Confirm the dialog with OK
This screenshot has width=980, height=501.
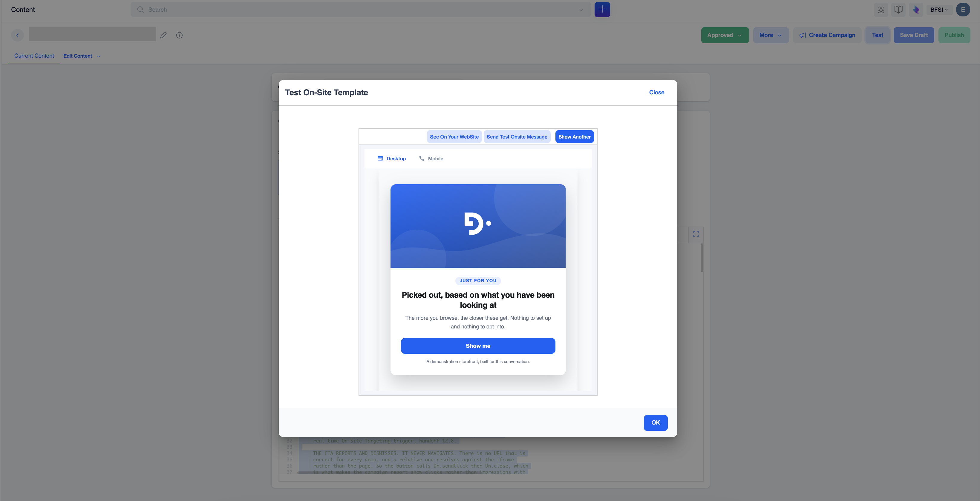point(656,423)
